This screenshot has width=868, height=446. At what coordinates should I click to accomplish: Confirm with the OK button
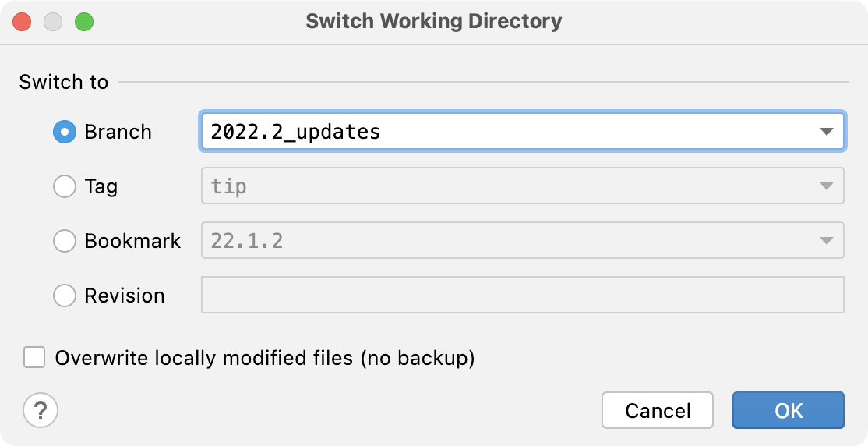point(788,410)
